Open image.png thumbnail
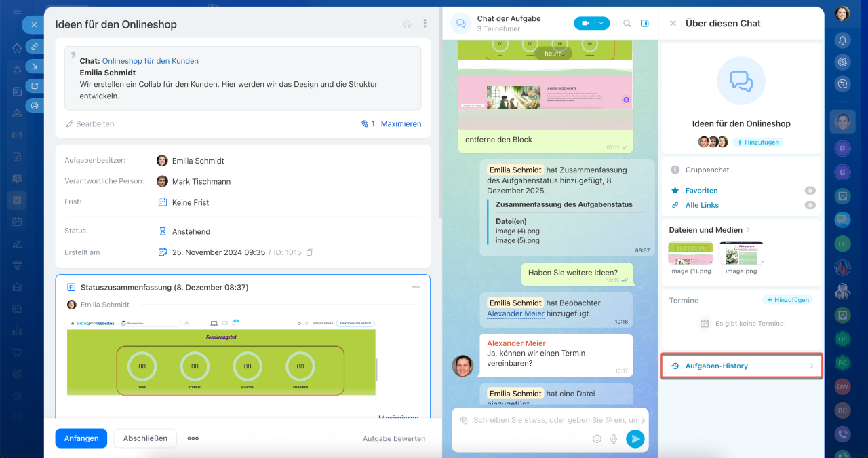Image resolution: width=868 pixels, height=458 pixels. coord(741,253)
